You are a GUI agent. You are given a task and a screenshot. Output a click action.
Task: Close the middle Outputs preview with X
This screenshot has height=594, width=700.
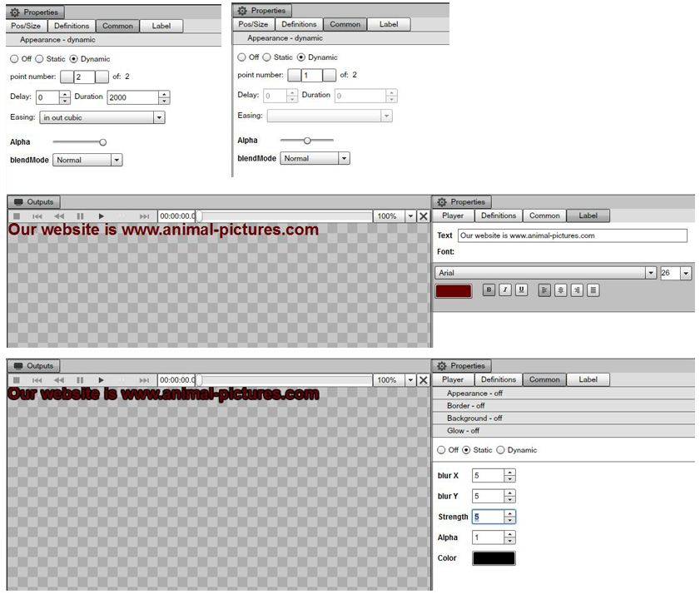tap(423, 216)
